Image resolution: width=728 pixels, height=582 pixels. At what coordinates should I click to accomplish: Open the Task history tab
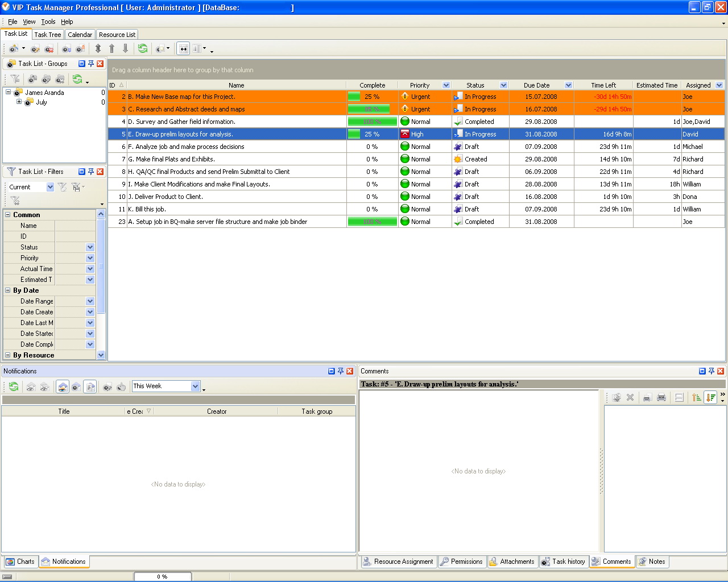point(563,562)
